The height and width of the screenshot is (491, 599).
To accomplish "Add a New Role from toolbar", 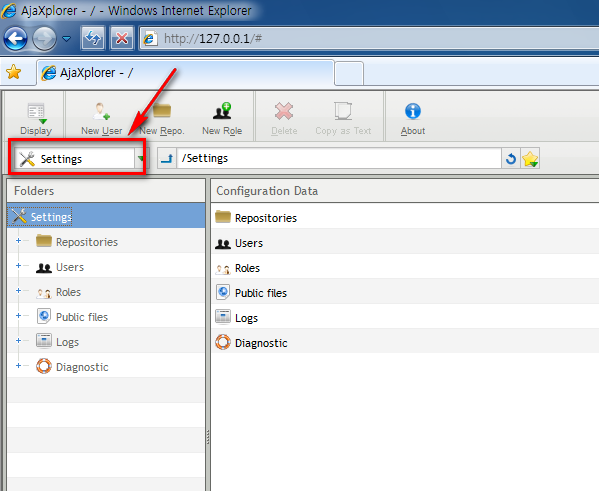I will pos(222,119).
